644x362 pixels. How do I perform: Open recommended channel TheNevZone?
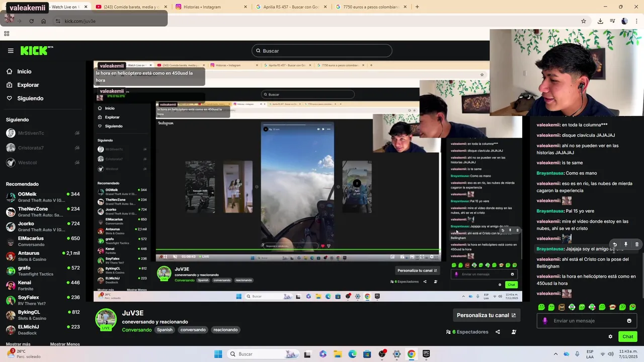coord(43,212)
